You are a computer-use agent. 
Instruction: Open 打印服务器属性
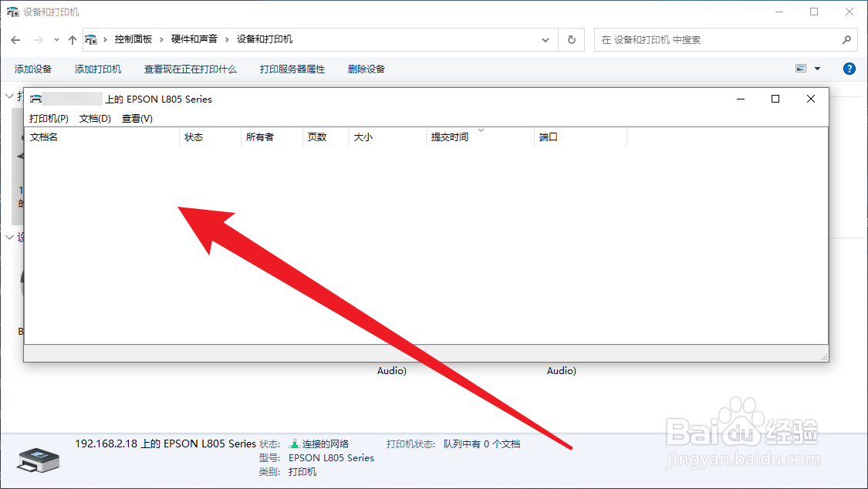[292, 69]
